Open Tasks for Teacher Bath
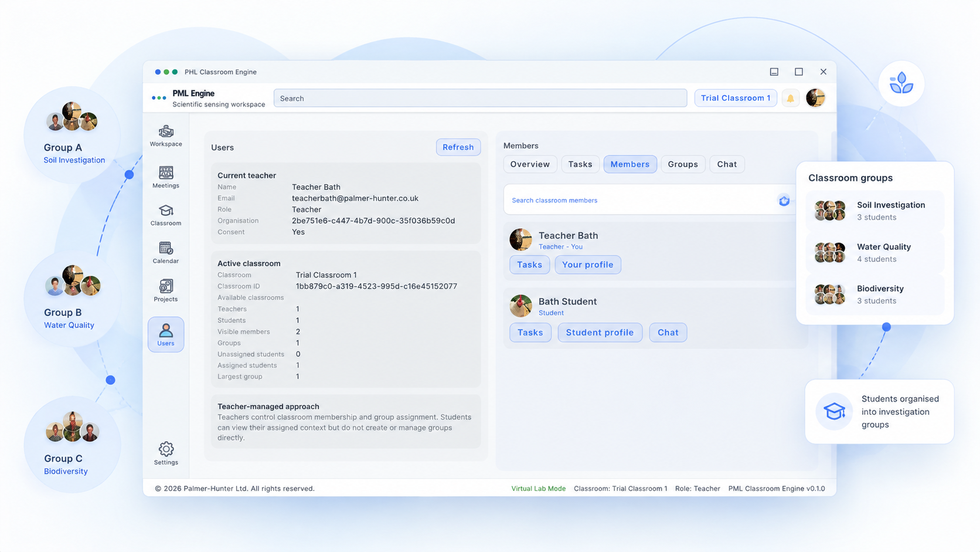This screenshot has height=552, width=980. pos(529,265)
